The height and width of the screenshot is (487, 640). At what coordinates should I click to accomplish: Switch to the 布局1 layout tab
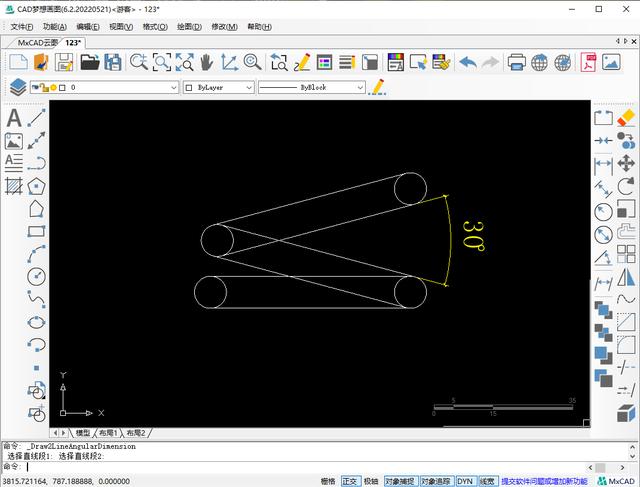click(109, 433)
